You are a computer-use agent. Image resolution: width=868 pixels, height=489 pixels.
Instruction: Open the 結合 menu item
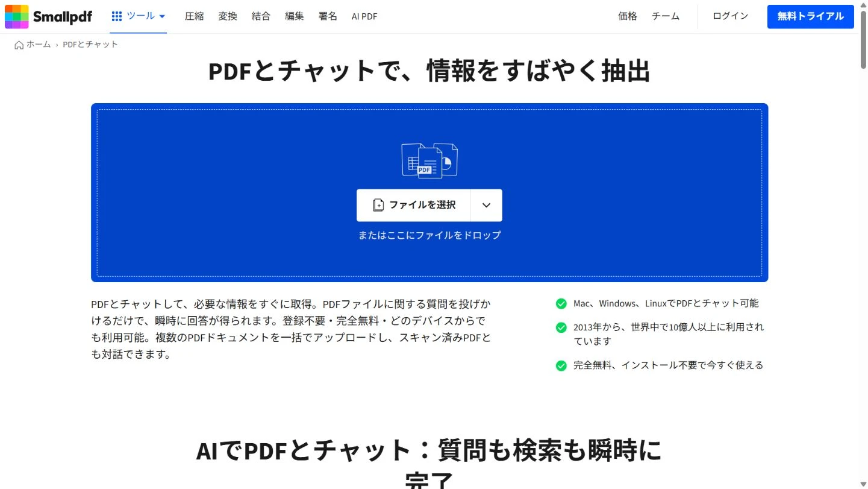(261, 16)
